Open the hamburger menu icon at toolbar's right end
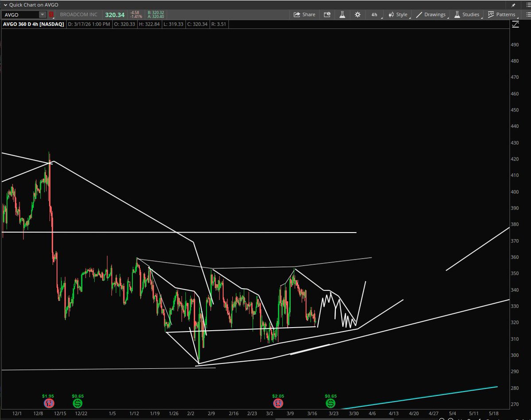Screen dimensions: 531x420 coord(527,14)
